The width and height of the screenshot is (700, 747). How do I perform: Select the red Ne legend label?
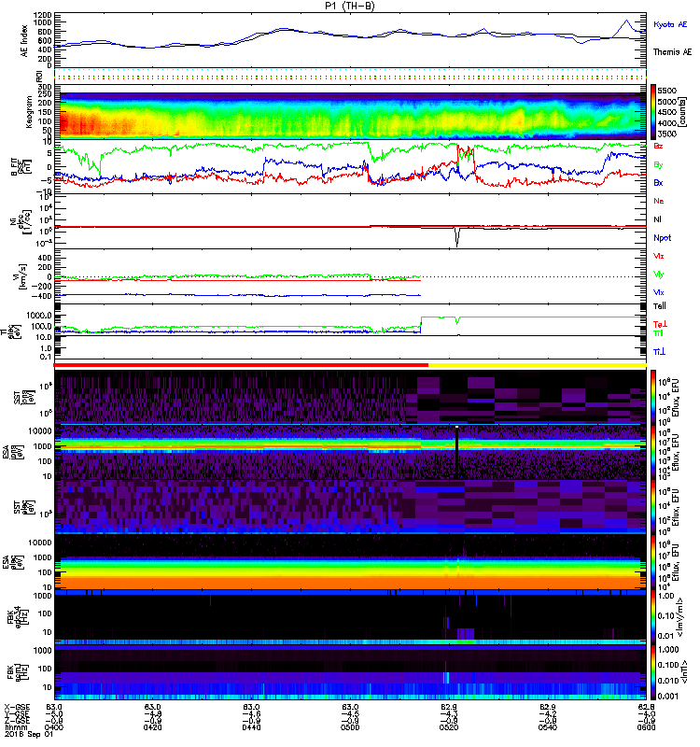click(x=659, y=201)
